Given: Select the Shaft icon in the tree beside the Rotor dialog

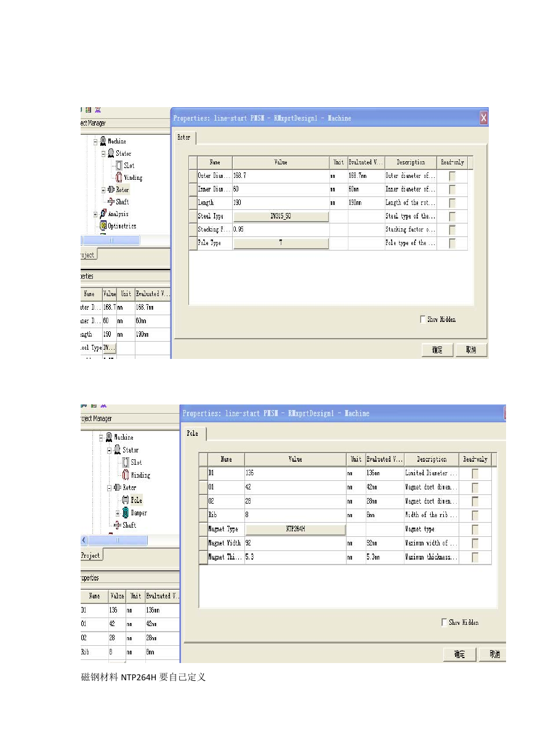Looking at the screenshot, I should [111, 201].
